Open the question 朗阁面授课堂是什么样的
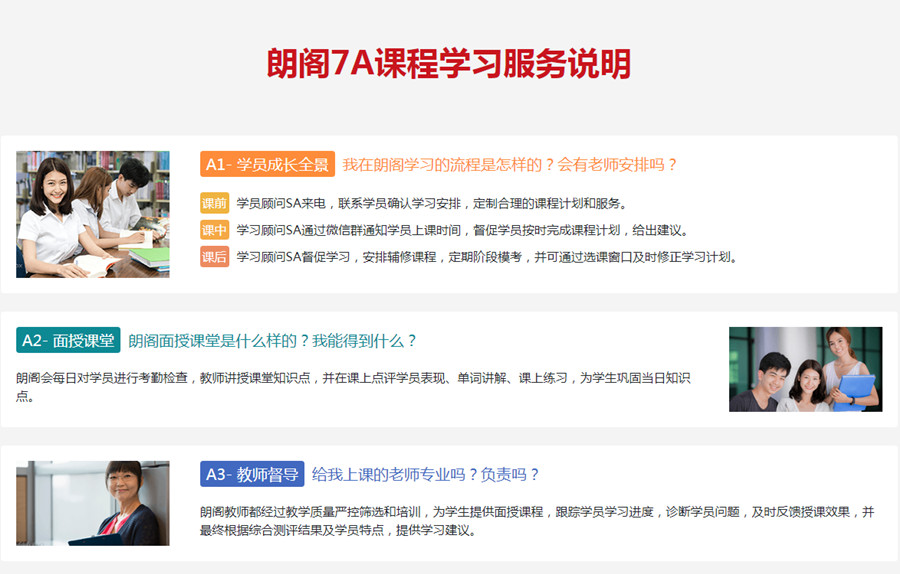Viewport: 900px width, 574px height. click(272, 340)
